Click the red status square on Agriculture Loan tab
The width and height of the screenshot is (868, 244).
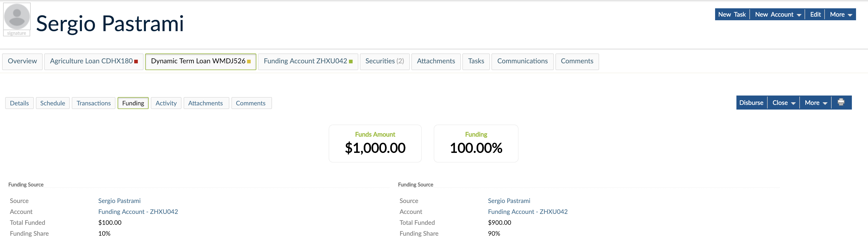[x=136, y=62]
